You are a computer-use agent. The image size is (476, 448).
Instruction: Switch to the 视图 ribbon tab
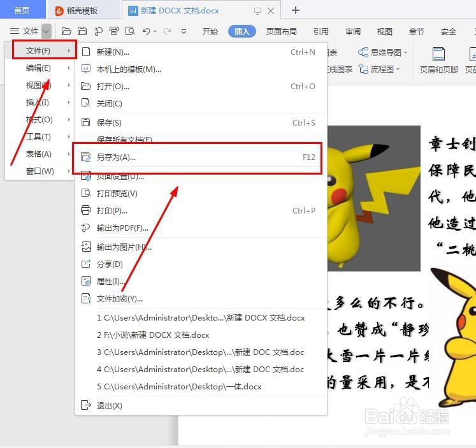coord(385,31)
